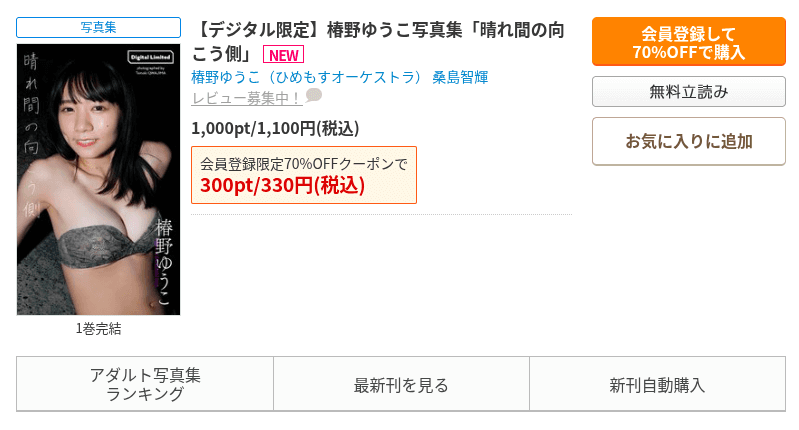799x430 pixels.
Task: Click the 1巻完結 label under cover
Action: [98, 328]
